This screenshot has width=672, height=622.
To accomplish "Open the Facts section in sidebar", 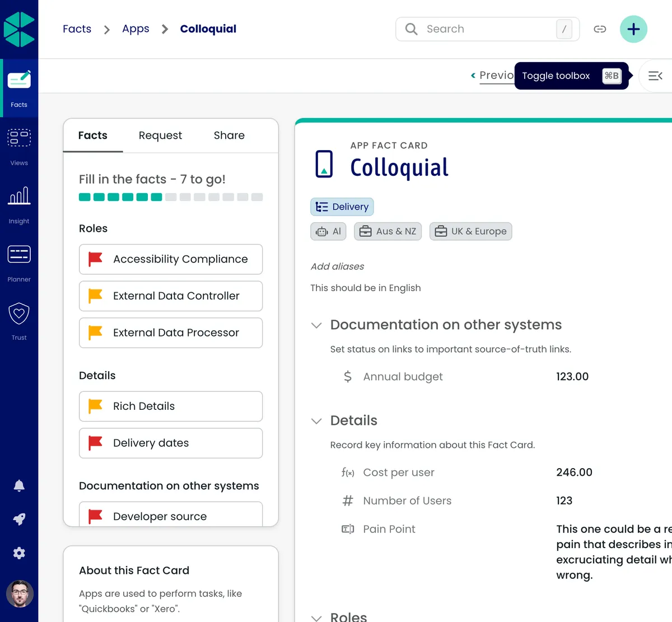I will pos(19,88).
